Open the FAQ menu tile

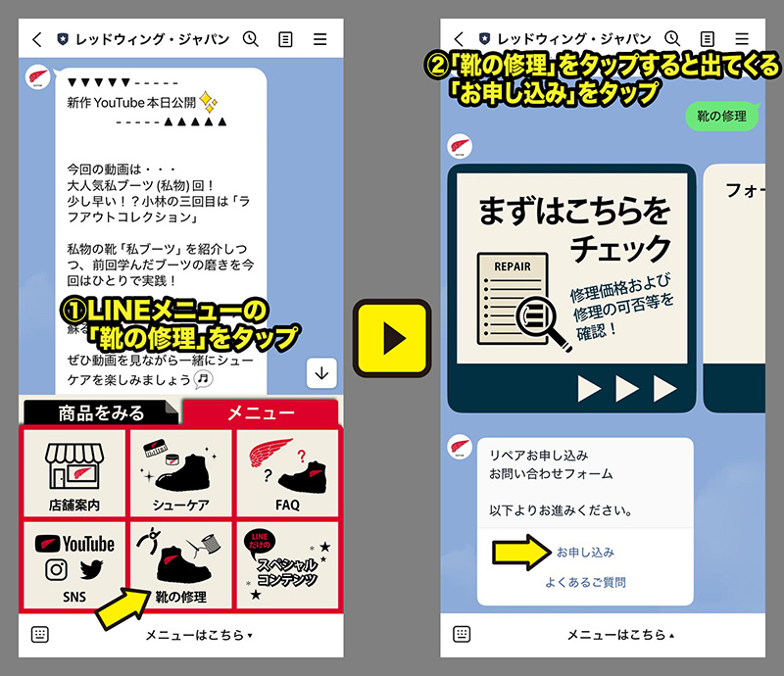coord(287,473)
